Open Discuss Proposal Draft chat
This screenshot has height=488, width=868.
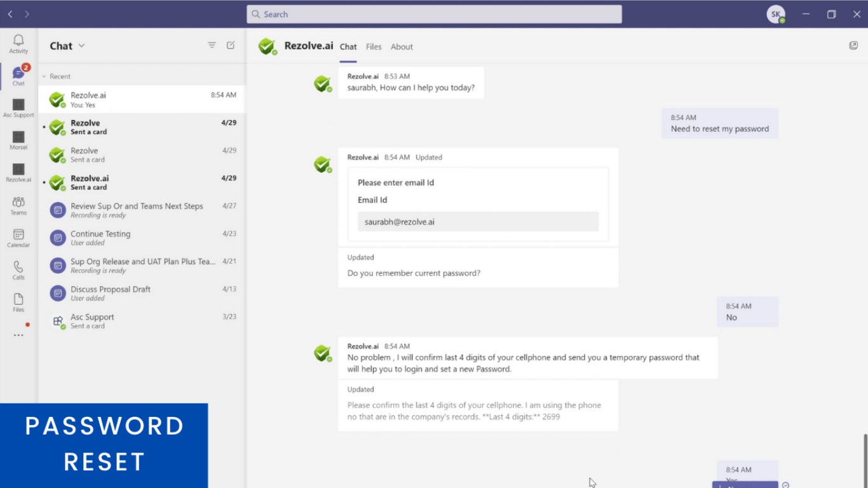tap(142, 293)
